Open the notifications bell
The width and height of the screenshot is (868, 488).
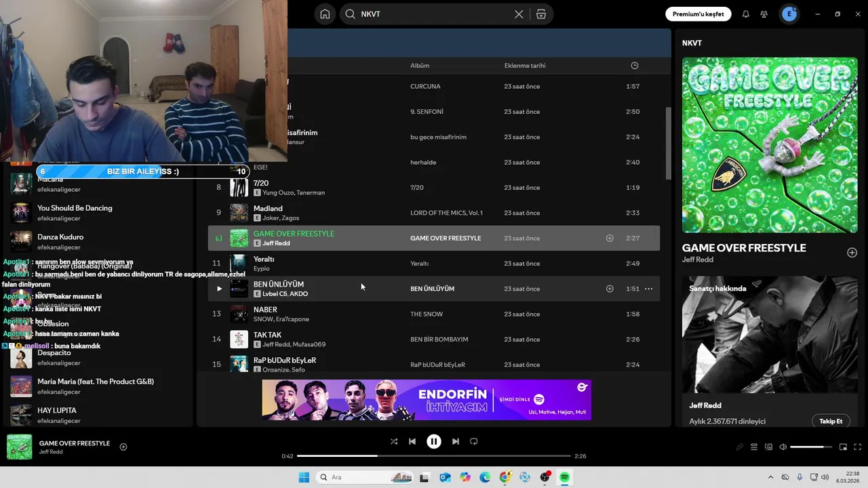[746, 14]
